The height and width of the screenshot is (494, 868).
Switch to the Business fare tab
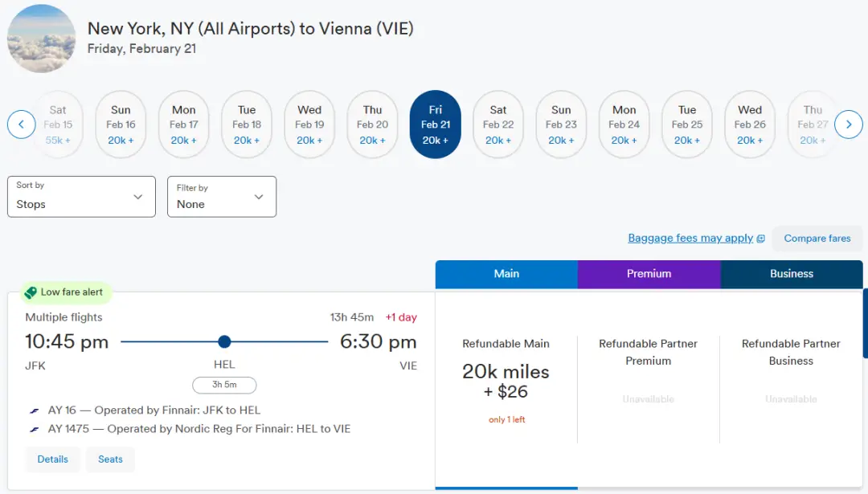tap(792, 274)
